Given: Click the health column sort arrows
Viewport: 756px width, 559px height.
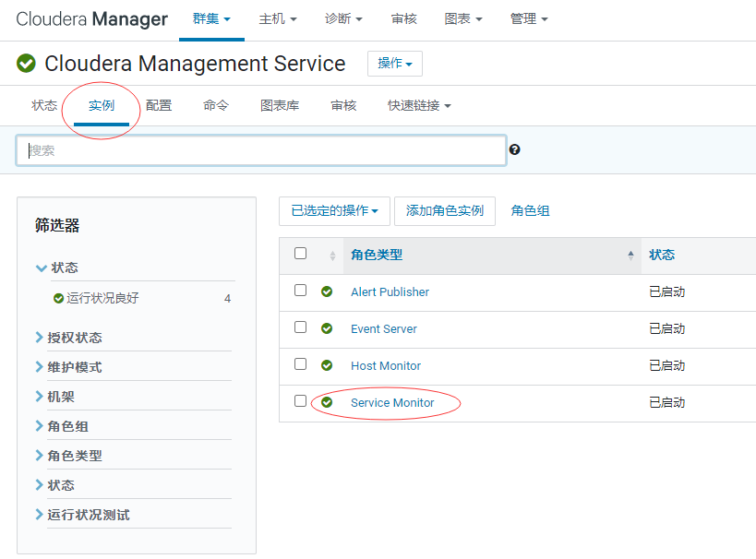Looking at the screenshot, I should coord(332,256).
